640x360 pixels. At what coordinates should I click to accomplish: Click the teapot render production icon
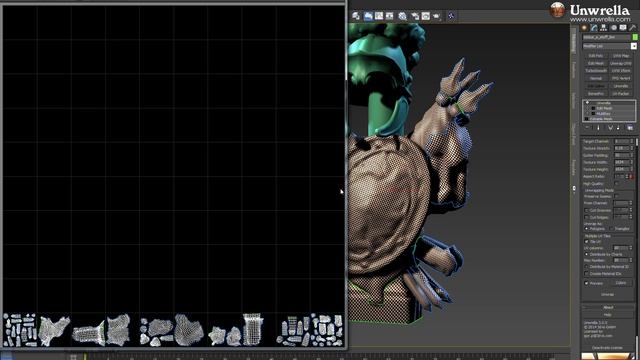pyautogui.click(x=437, y=16)
